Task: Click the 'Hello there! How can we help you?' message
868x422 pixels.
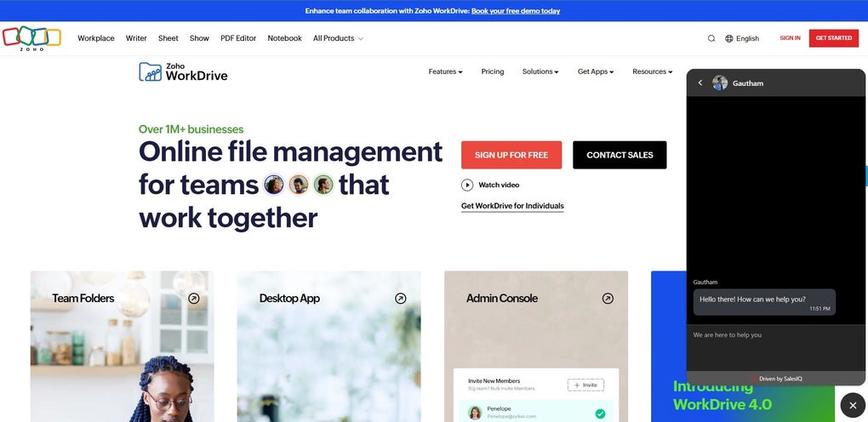Action: tap(764, 302)
